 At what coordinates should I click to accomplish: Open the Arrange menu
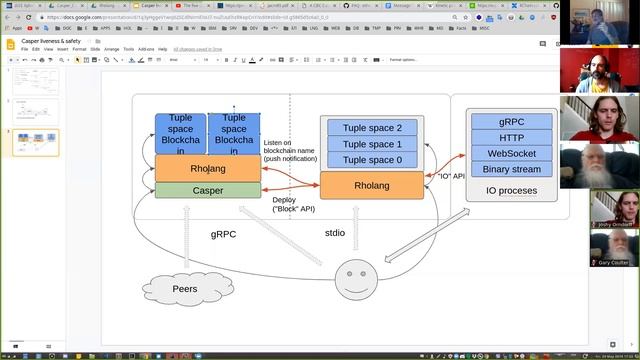click(111, 49)
